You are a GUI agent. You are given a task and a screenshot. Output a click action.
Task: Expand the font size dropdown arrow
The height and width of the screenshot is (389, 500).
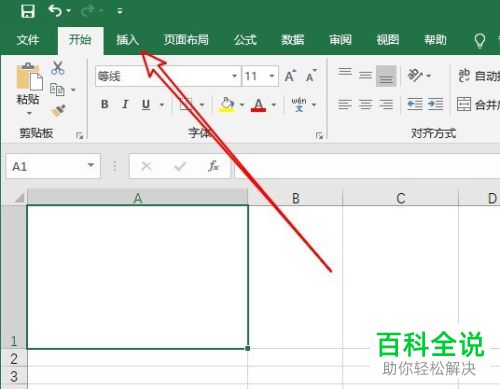272,76
